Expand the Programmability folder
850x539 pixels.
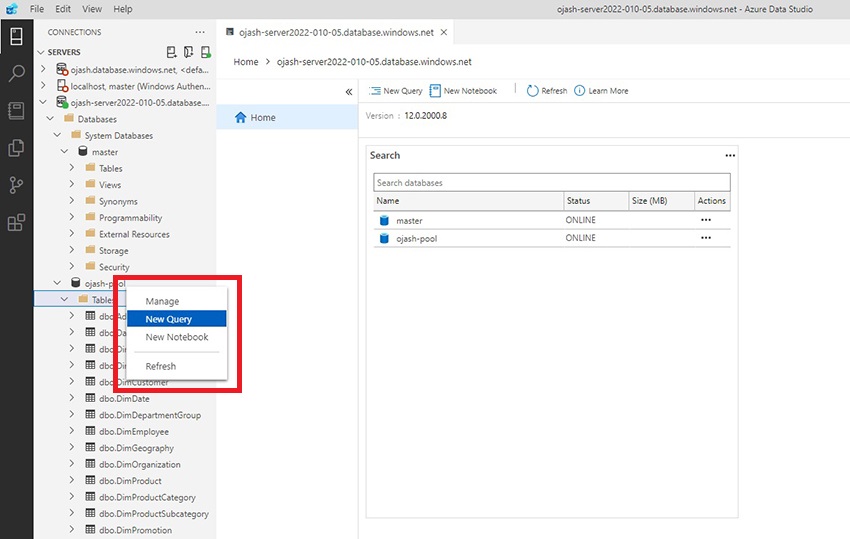[72, 217]
